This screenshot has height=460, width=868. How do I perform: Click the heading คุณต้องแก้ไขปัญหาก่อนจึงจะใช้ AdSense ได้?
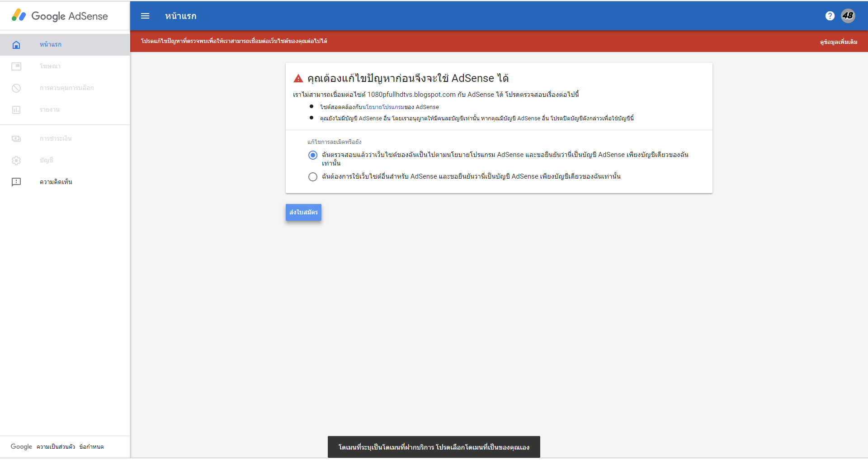click(x=408, y=78)
